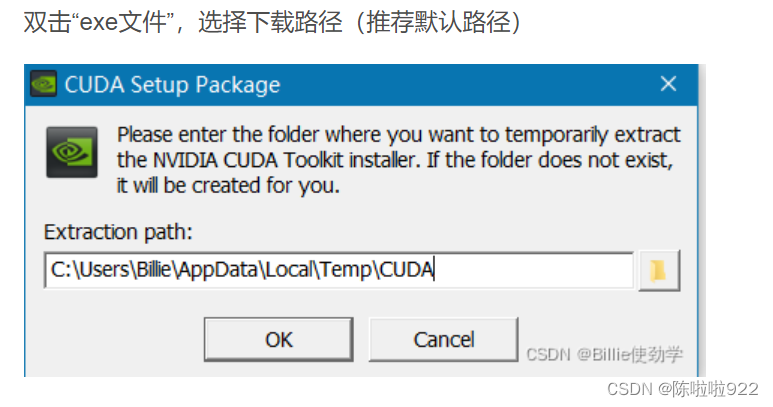Focus the Extraction path text field

(x=339, y=270)
